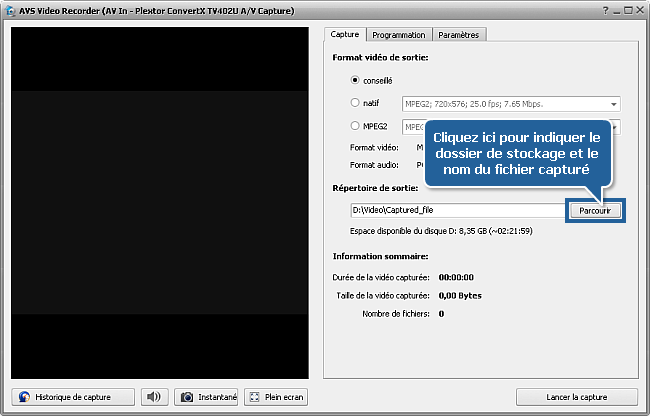Open the Historique de capture list
Viewport: 650px width, 416px height.
pyautogui.click(x=73, y=397)
